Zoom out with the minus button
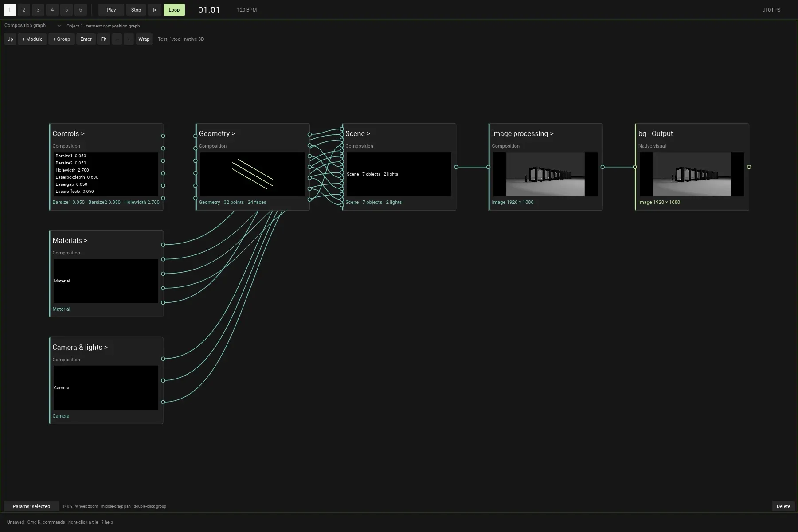Screen dimensions: 798x532 117,39
